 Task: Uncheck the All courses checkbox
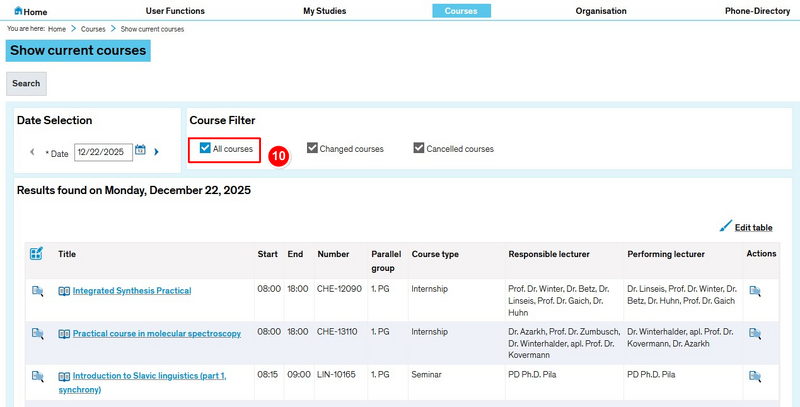click(205, 148)
